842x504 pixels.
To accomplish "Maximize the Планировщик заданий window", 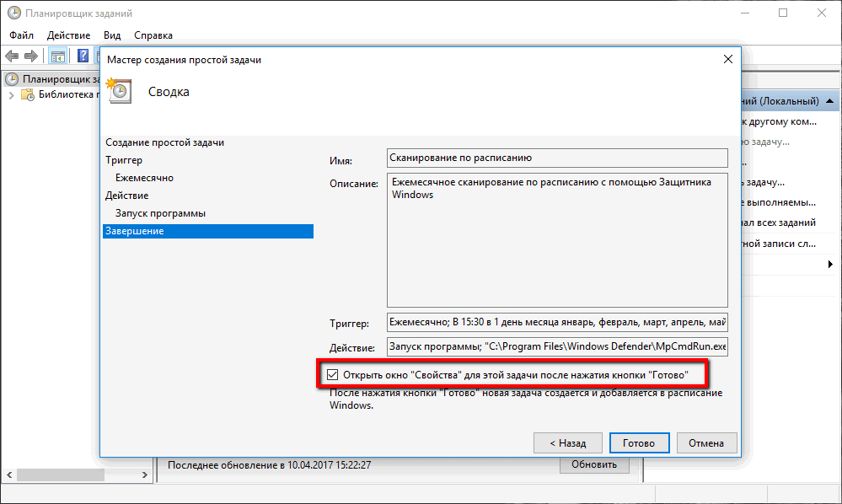I will (x=783, y=13).
